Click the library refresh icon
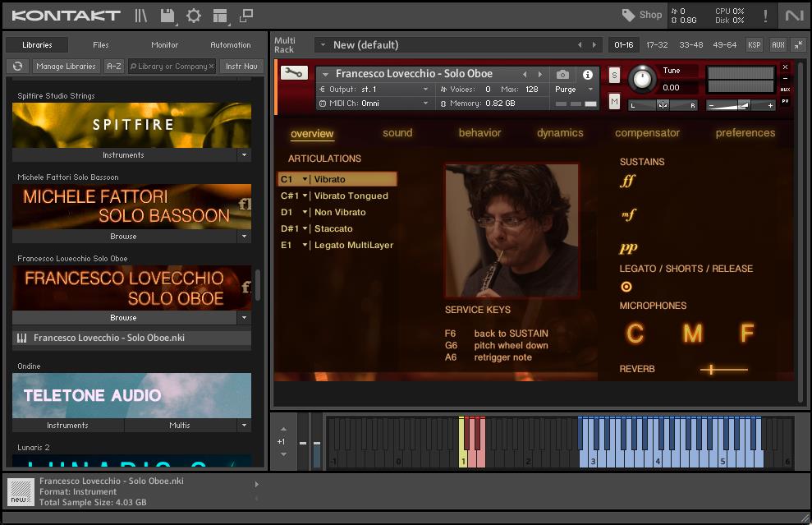This screenshot has height=525, width=812. point(17,67)
